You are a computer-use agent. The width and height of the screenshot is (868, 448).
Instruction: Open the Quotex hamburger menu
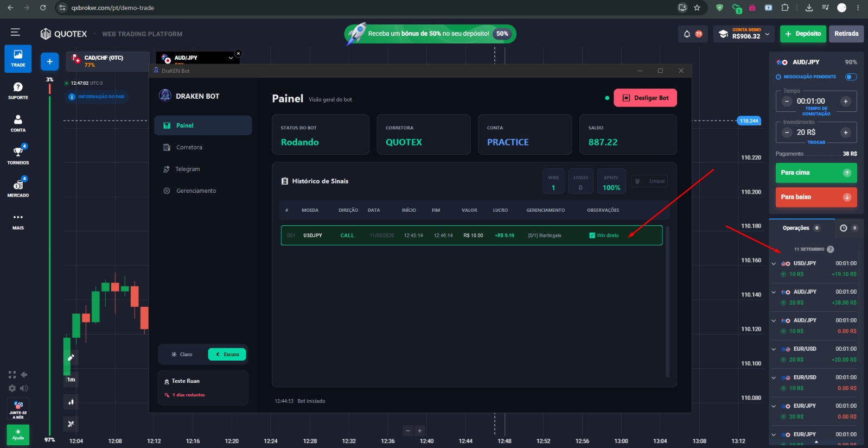[x=15, y=33]
